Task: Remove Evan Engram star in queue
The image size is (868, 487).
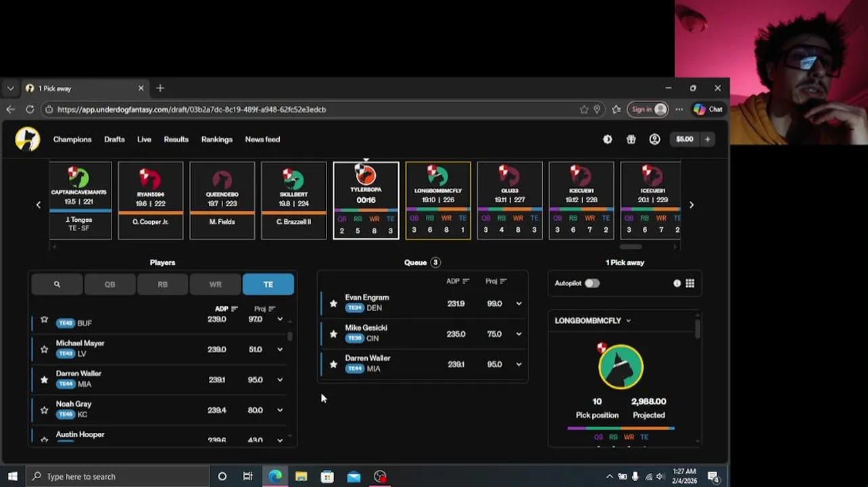Action: click(x=333, y=304)
